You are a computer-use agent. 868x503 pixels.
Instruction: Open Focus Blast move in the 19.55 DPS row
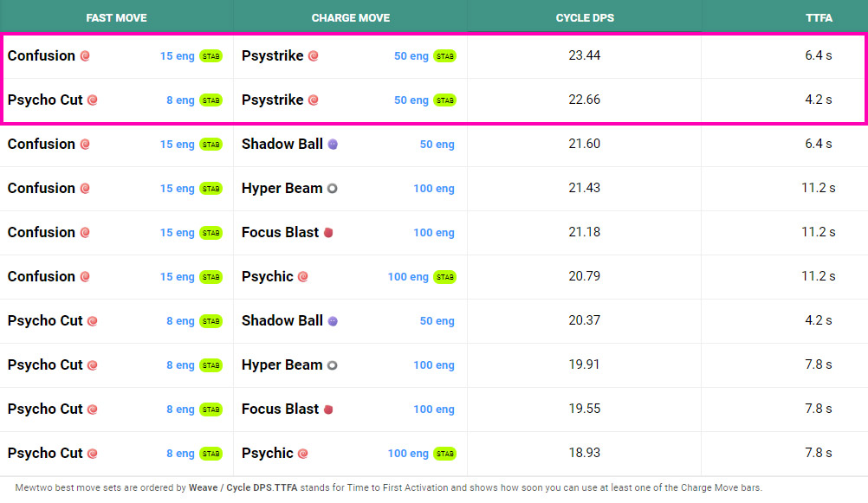coord(280,409)
